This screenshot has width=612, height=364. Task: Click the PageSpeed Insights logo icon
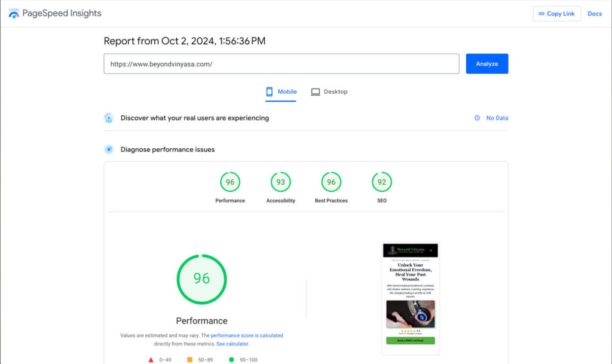pyautogui.click(x=14, y=14)
